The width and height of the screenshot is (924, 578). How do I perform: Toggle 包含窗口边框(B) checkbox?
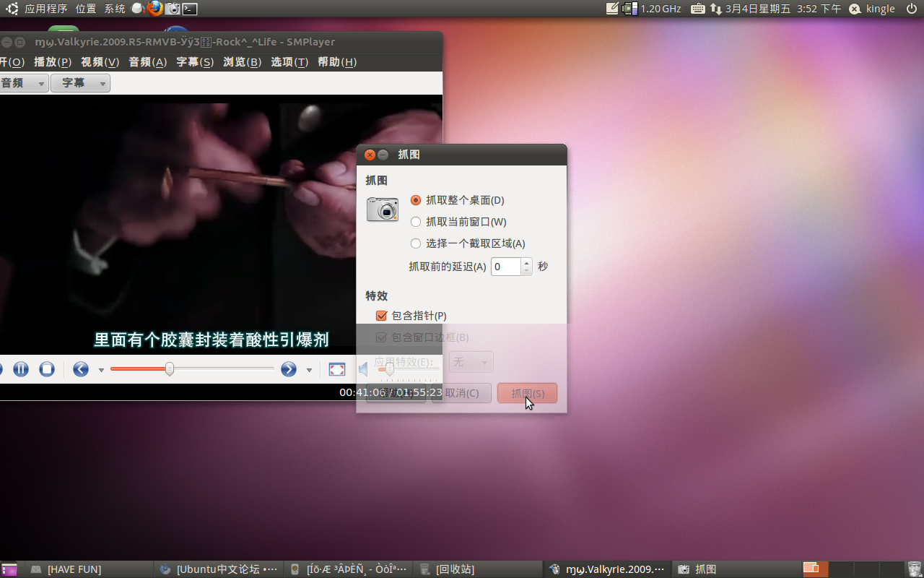(x=422, y=337)
